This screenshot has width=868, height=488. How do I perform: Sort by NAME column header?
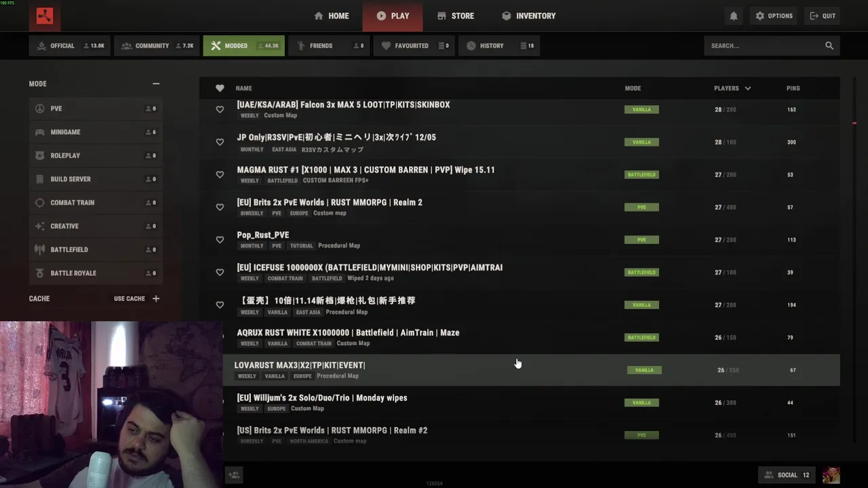click(x=243, y=88)
